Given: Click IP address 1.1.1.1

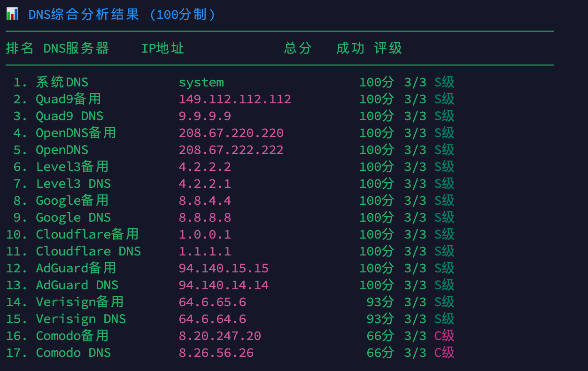Looking at the screenshot, I should coord(205,251).
